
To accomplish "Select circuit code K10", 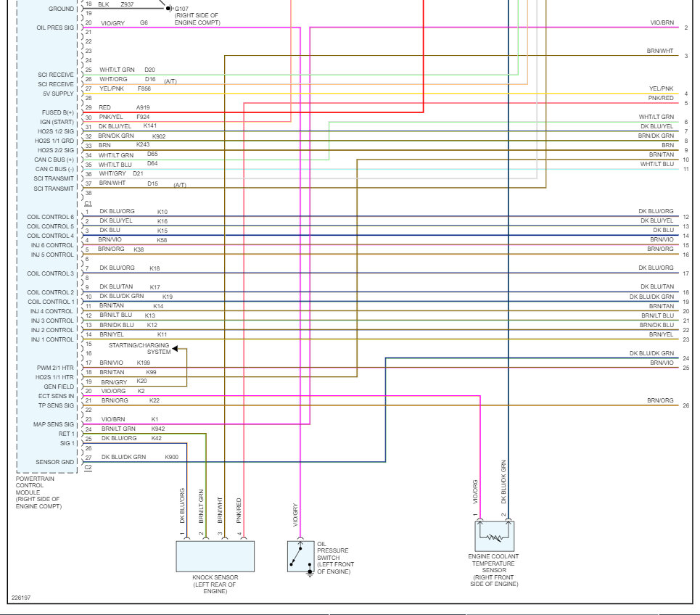I will pos(162,212).
